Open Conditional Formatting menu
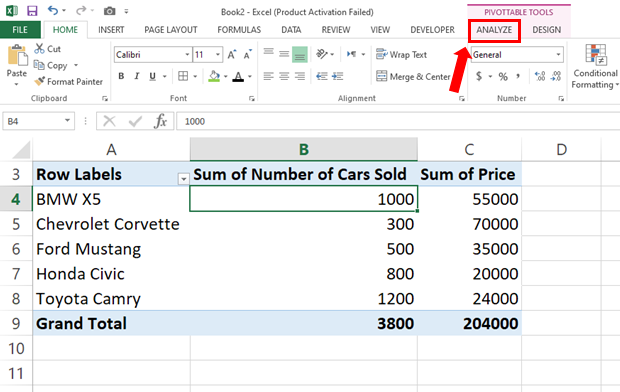Viewport: 620px width, 392px height. pos(595,67)
